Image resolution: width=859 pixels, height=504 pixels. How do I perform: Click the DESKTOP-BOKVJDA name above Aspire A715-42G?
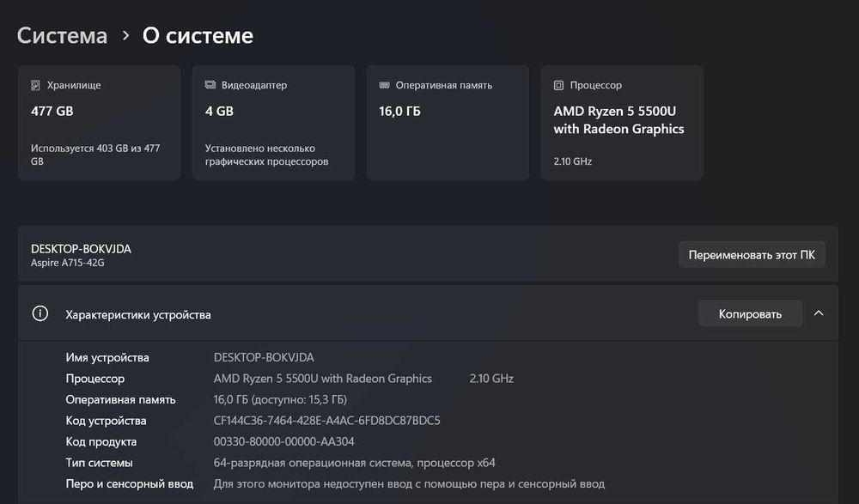(x=81, y=249)
